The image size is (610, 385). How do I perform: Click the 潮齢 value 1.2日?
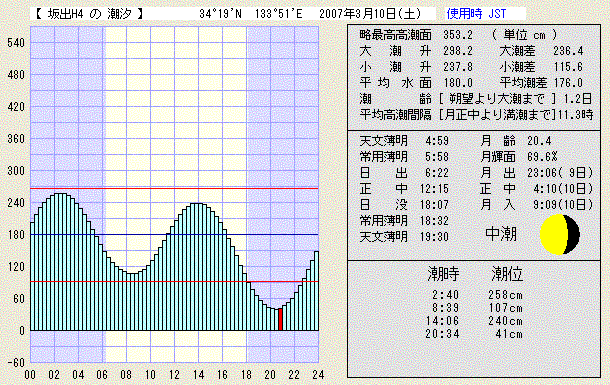(x=578, y=99)
